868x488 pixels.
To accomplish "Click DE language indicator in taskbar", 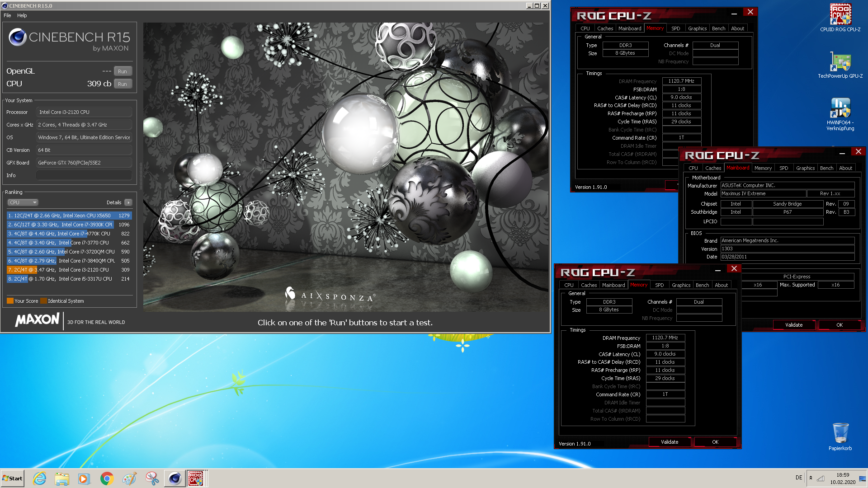I will coord(799,478).
